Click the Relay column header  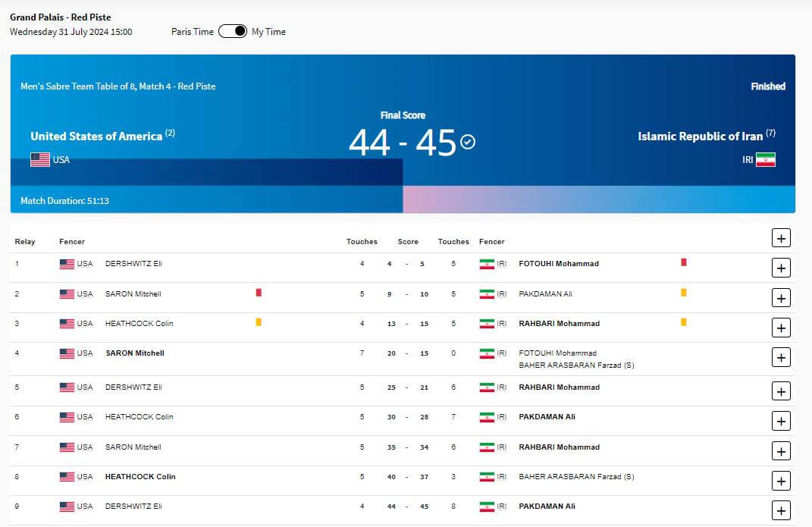pos(25,242)
